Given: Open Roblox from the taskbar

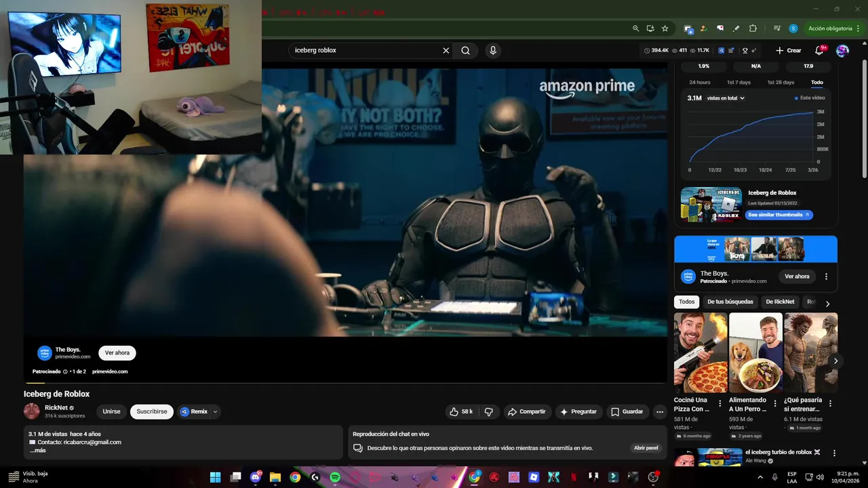Looking at the screenshot, I should coord(534,477).
